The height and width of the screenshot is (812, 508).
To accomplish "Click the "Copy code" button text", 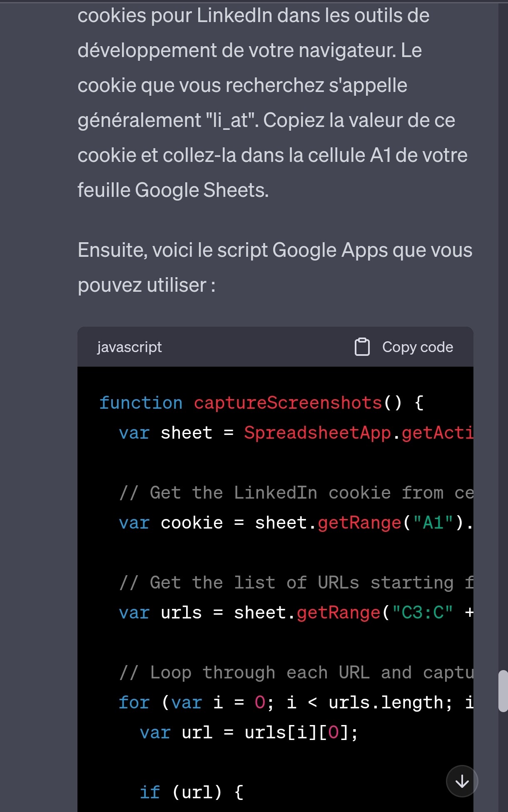I will pyautogui.click(x=418, y=347).
